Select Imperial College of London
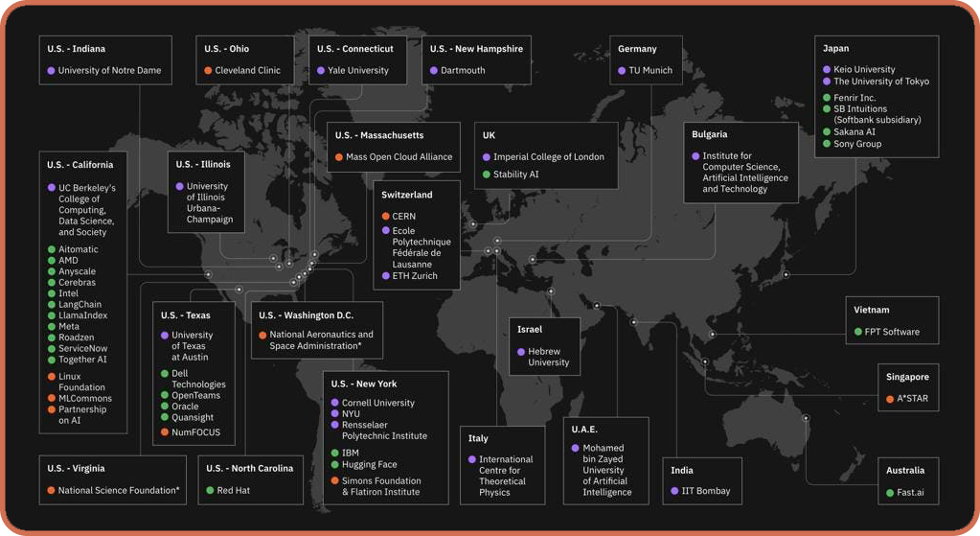The image size is (980, 536). pos(549,157)
